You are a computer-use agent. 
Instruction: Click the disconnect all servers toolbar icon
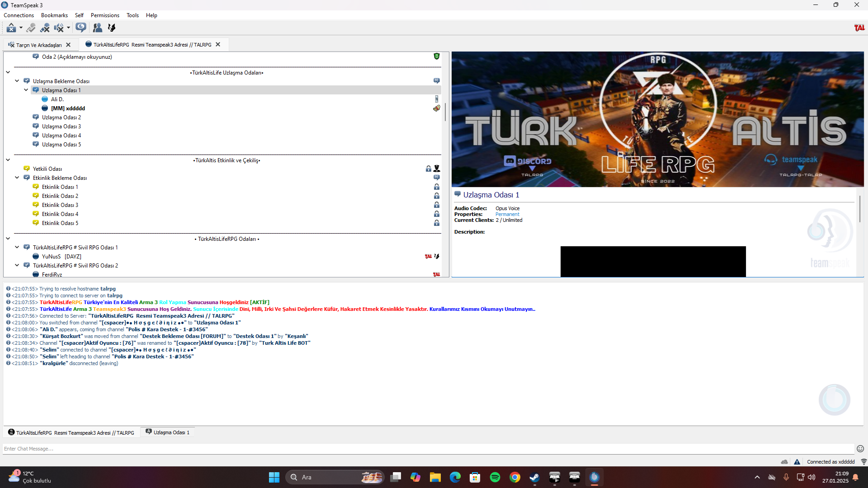45,28
